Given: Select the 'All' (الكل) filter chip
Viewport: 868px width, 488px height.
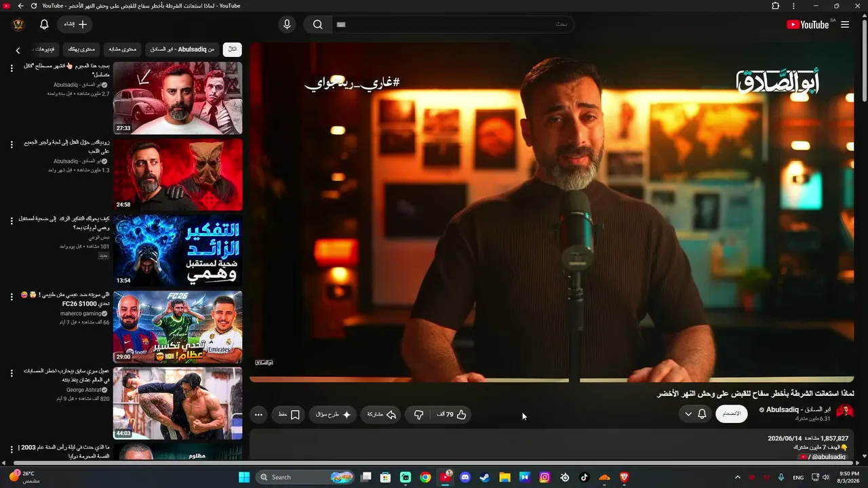Looking at the screenshot, I should point(233,49).
